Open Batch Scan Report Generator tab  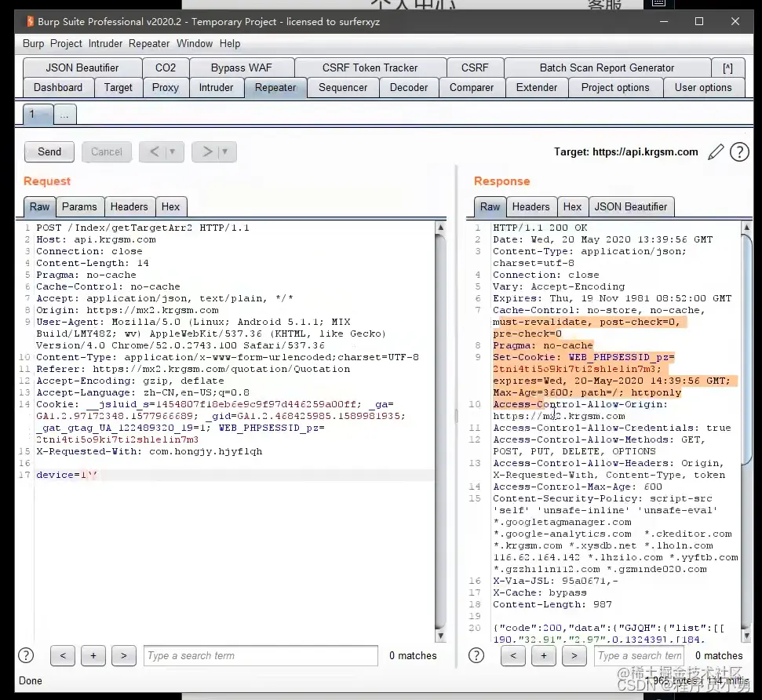click(x=607, y=67)
